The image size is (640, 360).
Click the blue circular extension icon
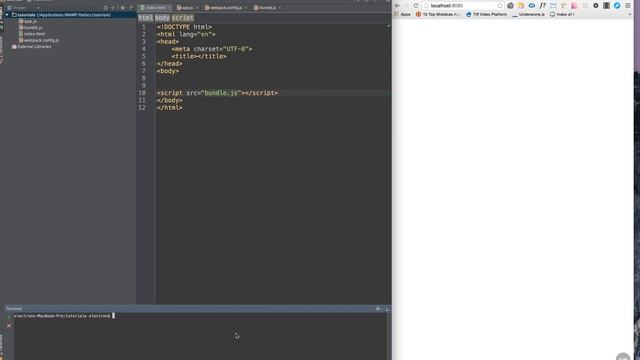[617, 6]
